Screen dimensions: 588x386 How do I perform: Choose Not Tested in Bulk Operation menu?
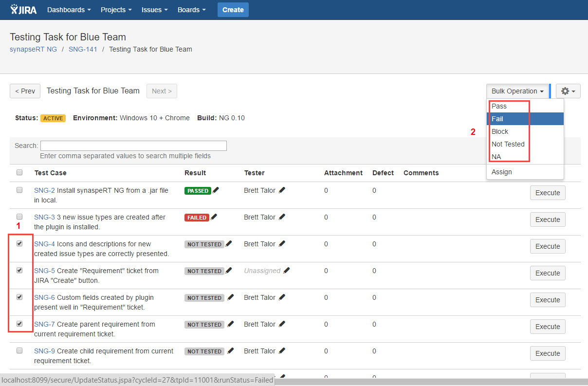(525, 144)
